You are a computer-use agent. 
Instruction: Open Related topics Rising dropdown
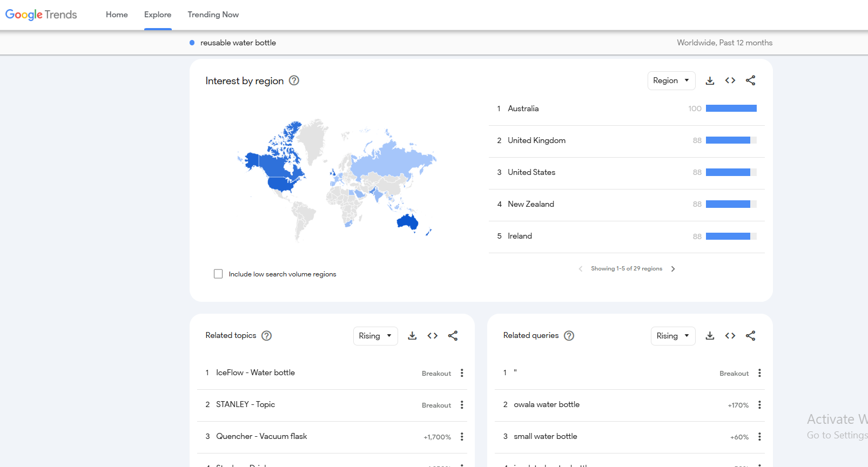375,336
